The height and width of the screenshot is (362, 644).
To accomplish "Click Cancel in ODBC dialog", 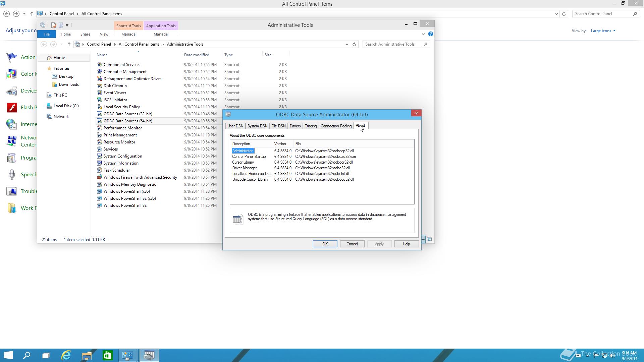I will [352, 244].
